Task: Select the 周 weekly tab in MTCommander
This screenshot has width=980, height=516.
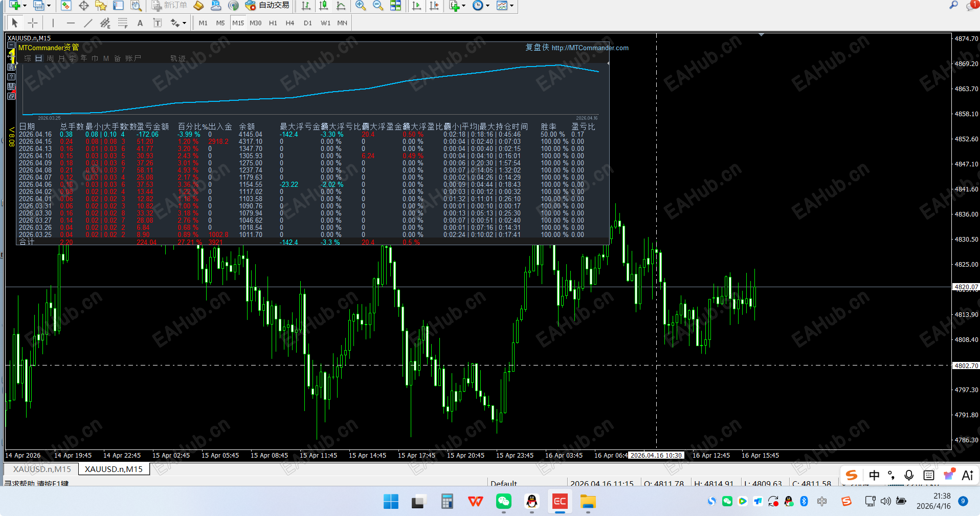Action: (x=50, y=58)
